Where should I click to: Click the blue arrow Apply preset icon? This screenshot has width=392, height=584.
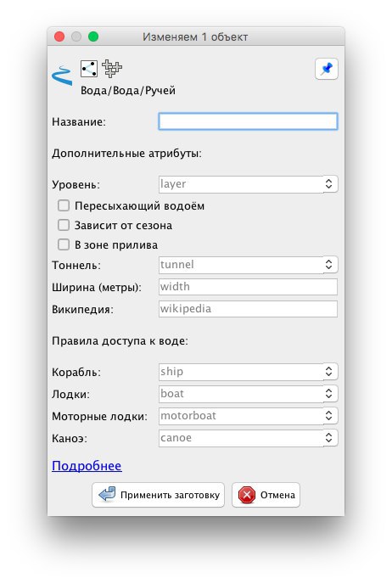click(x=107, y=495)
